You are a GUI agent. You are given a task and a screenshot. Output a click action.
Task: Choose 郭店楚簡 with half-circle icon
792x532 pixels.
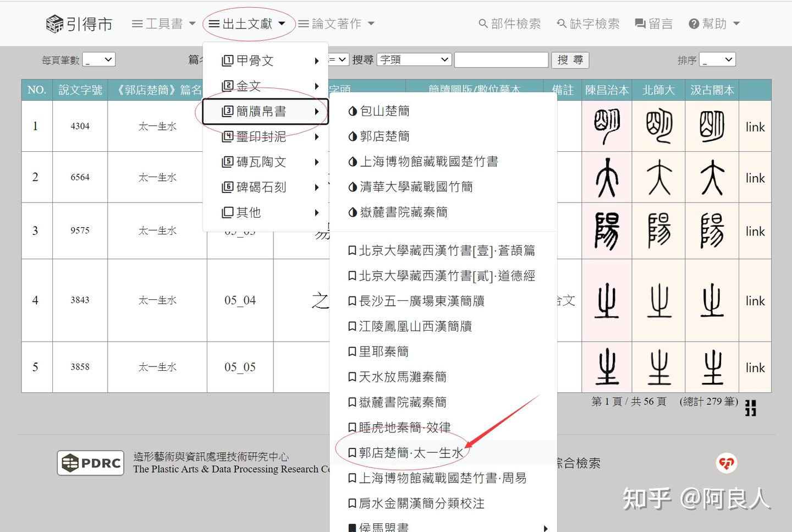[379, 136]
